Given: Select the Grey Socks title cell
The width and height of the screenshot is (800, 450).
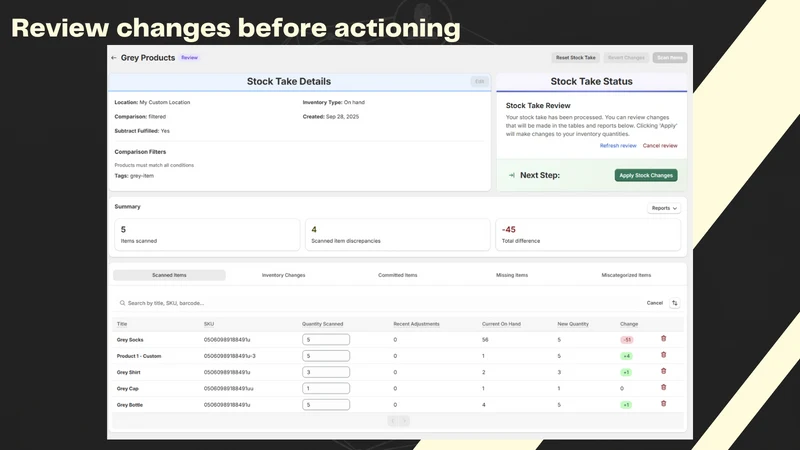Looking at the screenshot, I should pos(130,340).
